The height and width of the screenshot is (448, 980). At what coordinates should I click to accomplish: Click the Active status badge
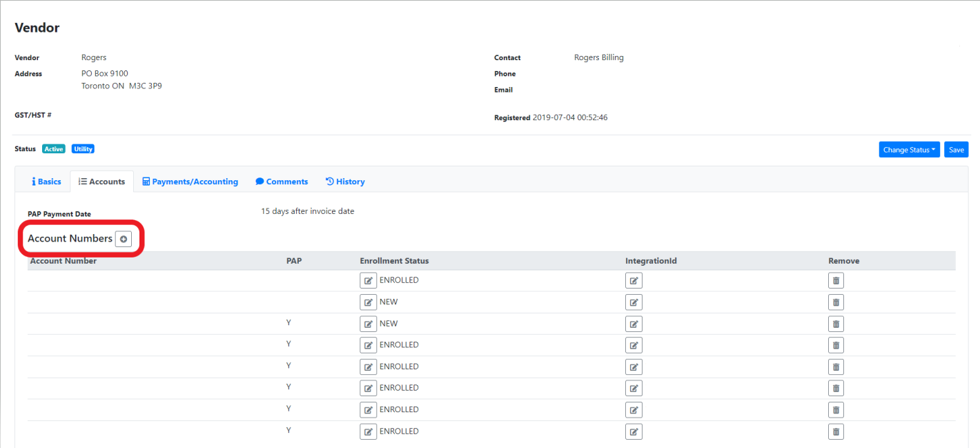[x=54, y=149]
